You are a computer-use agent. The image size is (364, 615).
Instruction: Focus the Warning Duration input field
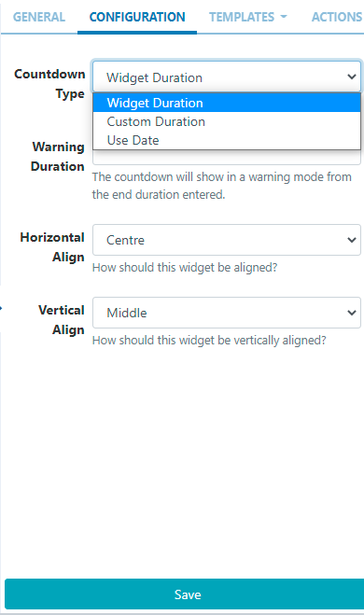(227, 158)
